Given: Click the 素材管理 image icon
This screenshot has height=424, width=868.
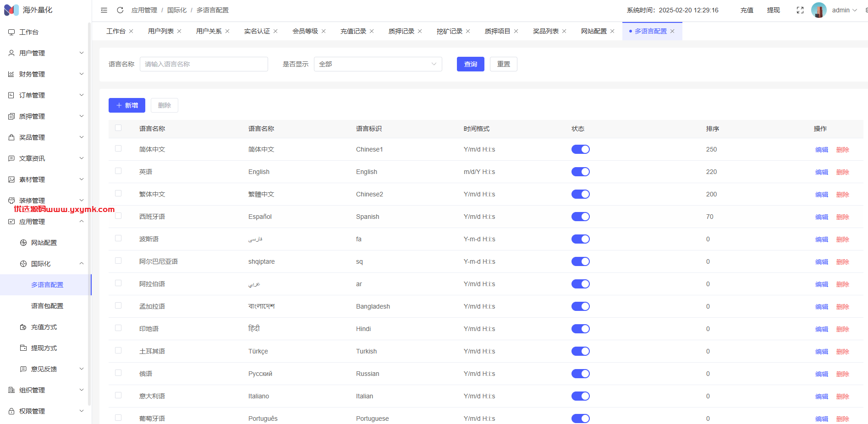Looking at the screenshot, I should pos(11,179).
